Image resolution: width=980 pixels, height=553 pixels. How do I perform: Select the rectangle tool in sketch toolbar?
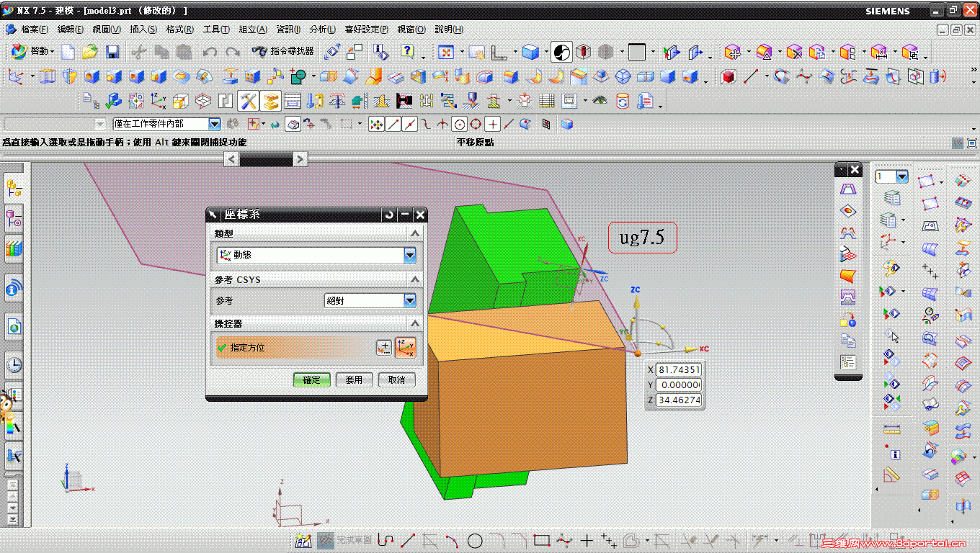542,541
